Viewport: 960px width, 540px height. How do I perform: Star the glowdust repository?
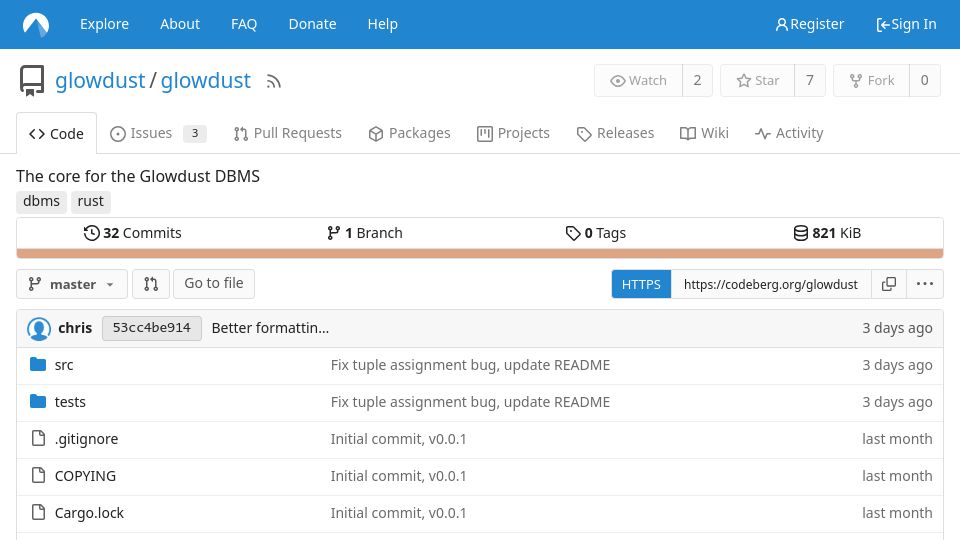click(x=758, y=81)
